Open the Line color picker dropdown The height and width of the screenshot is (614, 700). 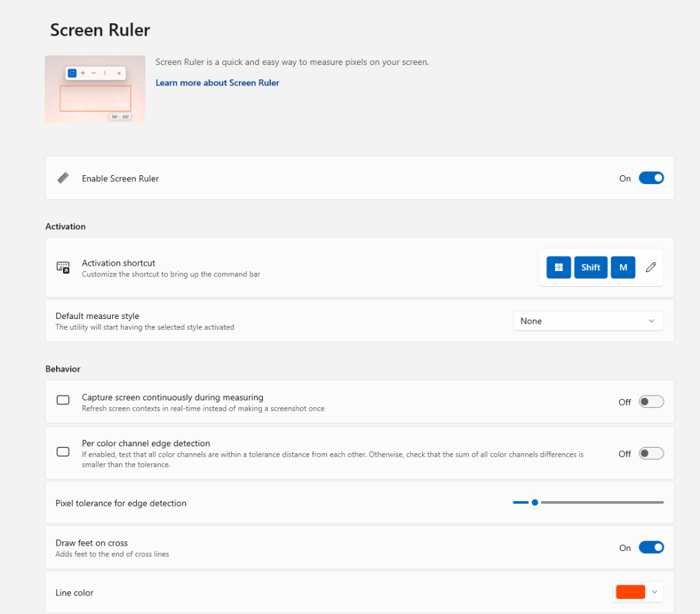tap(638, 591)
